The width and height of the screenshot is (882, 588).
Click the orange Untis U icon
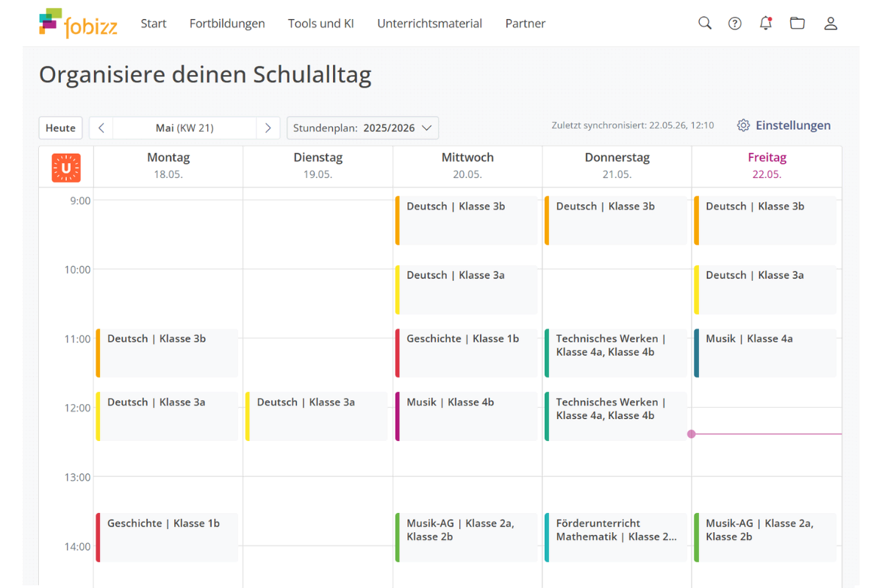[66, 168]
